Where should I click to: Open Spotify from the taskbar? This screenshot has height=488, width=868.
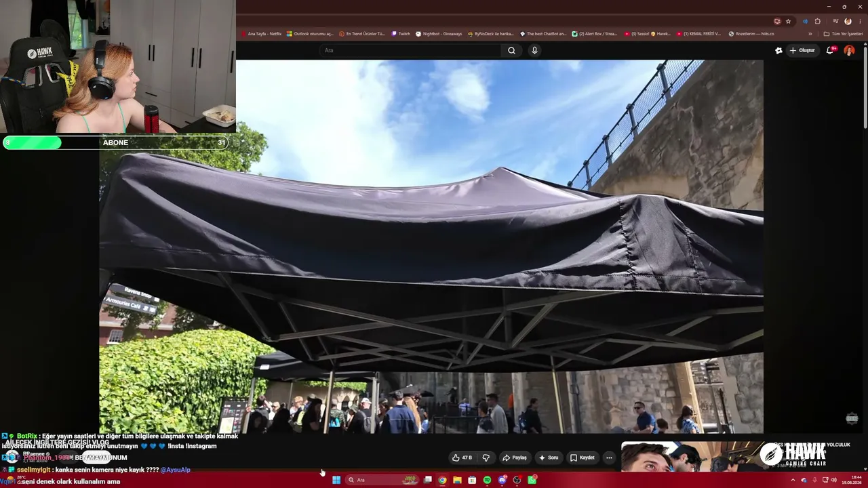click(487, 480)
